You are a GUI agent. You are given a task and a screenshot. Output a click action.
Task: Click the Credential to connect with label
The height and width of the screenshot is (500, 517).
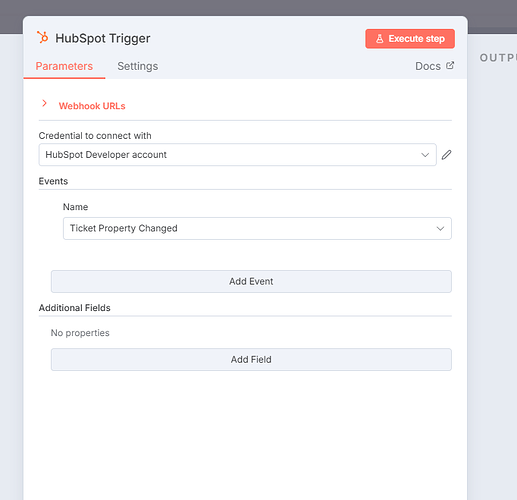point(95,136)
